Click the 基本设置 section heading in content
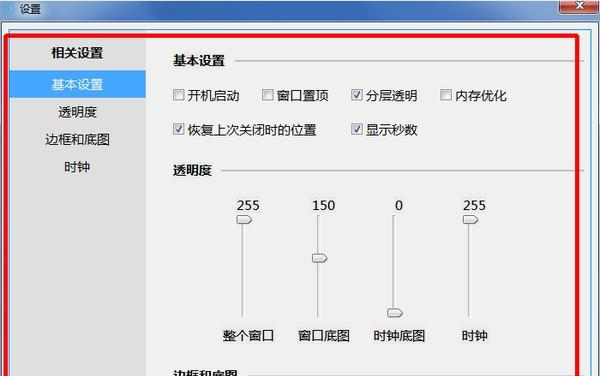This screenshot has width=600, height=376. pyautogui.click(x=199, y=60)
